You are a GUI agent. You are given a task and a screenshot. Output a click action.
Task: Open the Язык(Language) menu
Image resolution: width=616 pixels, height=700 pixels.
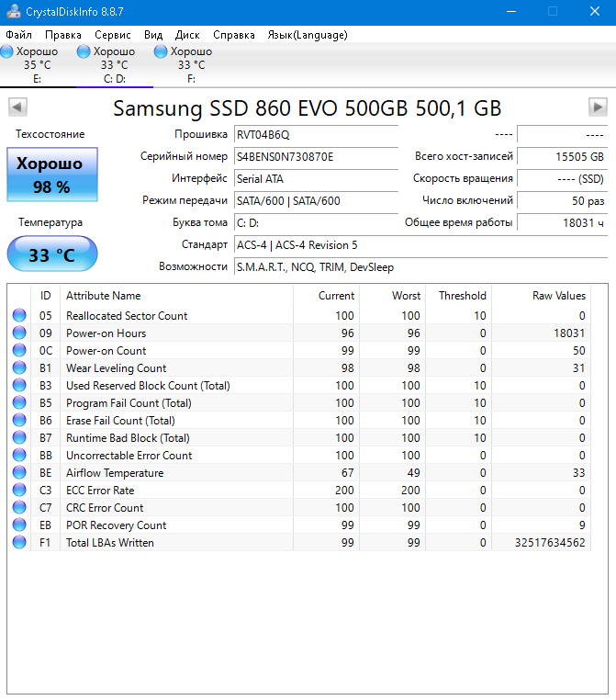[x=308, y=35]
